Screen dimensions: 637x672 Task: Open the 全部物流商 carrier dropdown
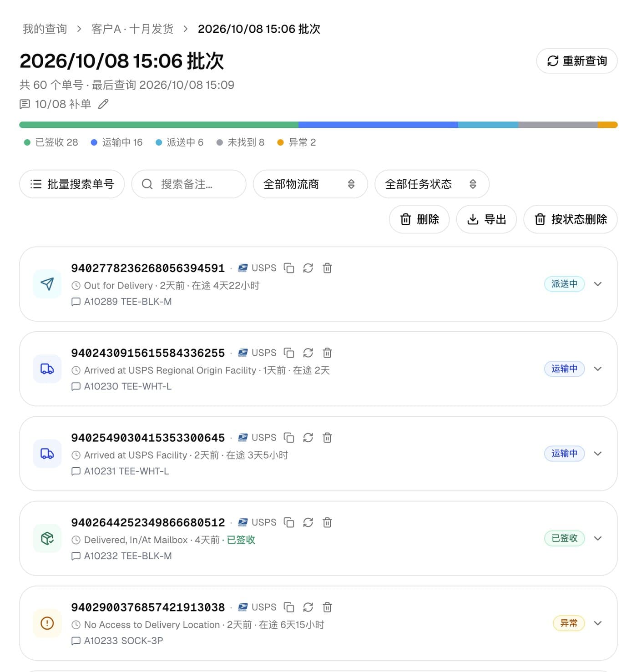[x=310, y=184]
